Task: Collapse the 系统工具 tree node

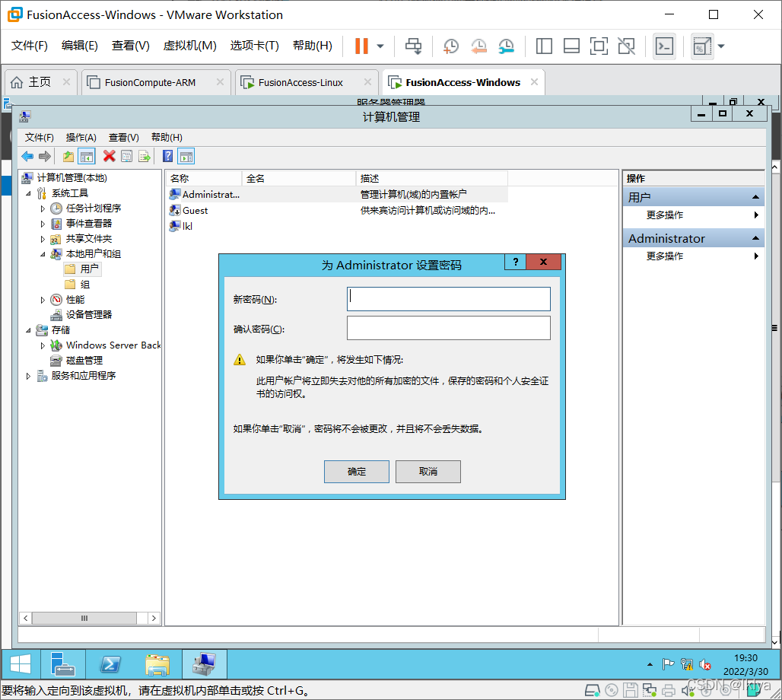Action: pyautogui.click(x=28, y=193)
